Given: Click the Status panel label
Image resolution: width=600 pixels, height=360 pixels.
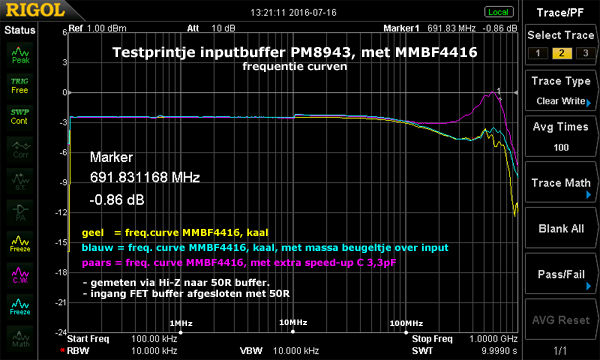Looking at the screenshot, I should coord(20,30).
